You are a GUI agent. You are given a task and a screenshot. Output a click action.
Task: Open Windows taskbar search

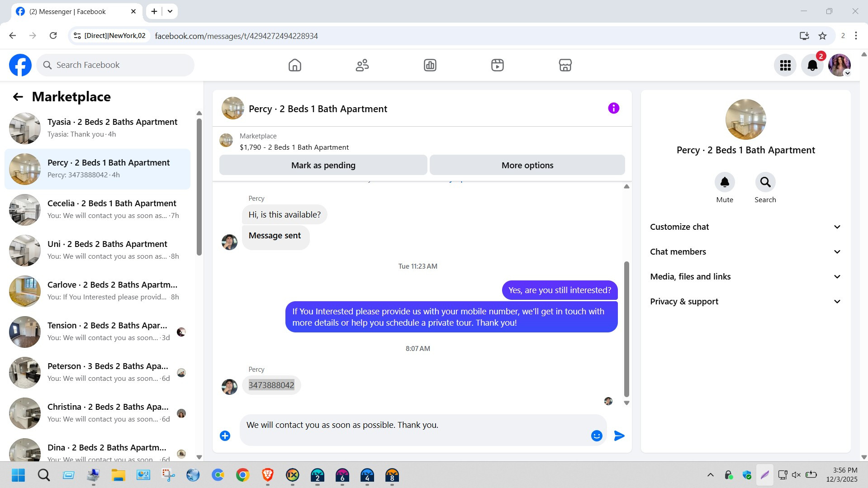pyautogui.click(x=43, y=475)
